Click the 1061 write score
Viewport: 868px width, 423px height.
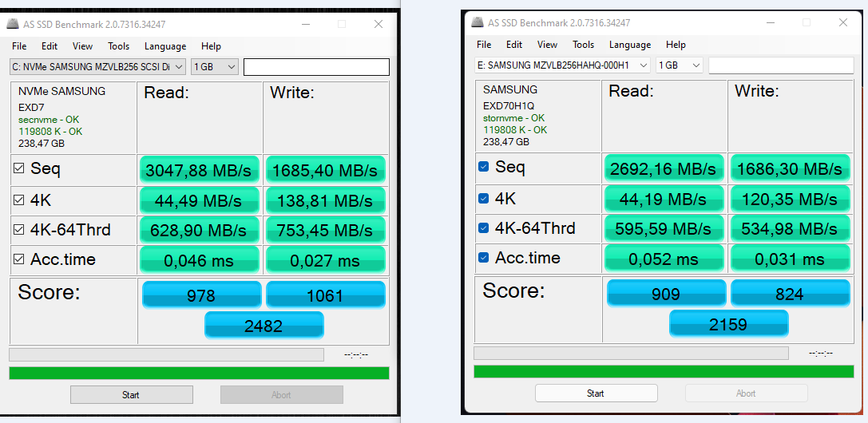326,295
